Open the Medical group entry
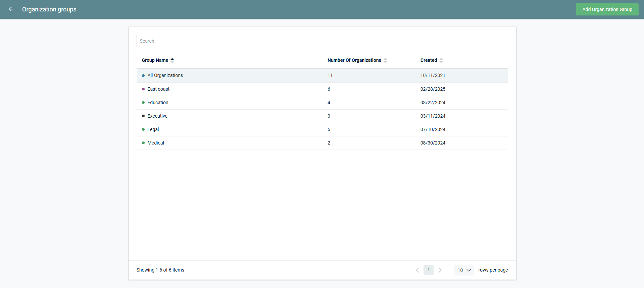Screen dimensions: 644x288 156,143
